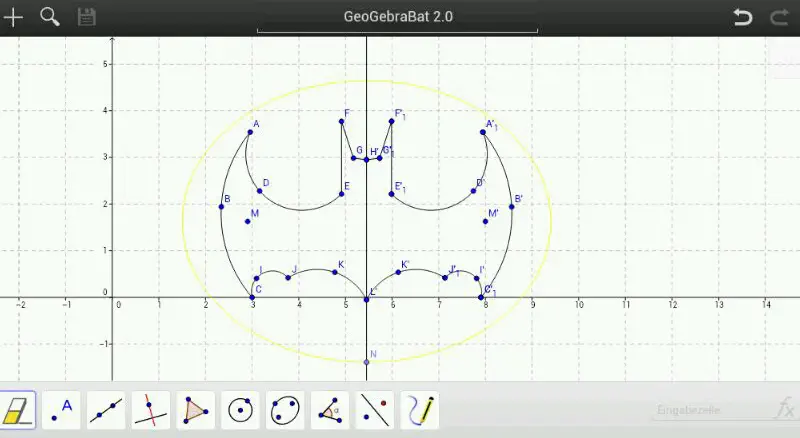
Task: Click the save floppy disk icon
Action: click(x=86, y=17)
